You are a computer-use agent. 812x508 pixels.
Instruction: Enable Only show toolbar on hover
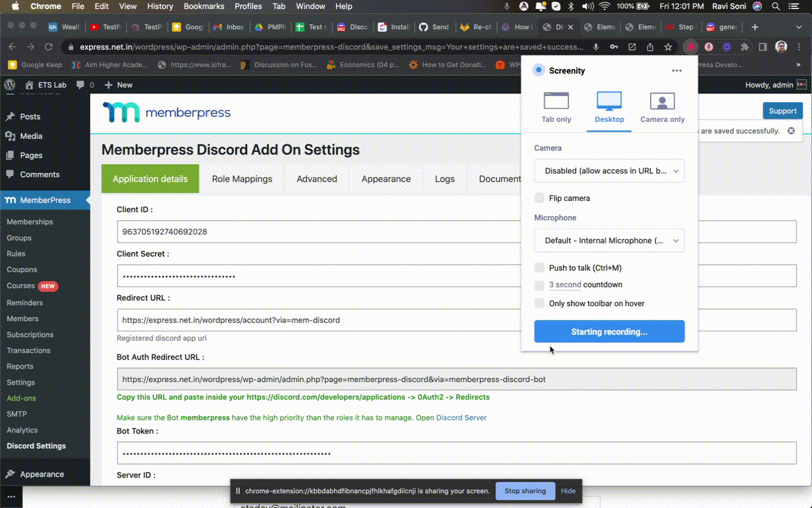click(540, 304)
